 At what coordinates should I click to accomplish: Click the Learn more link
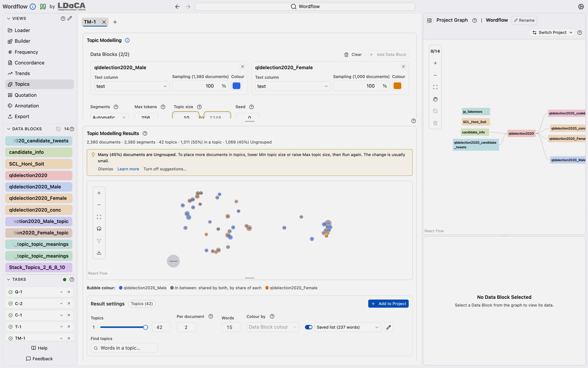128,169
